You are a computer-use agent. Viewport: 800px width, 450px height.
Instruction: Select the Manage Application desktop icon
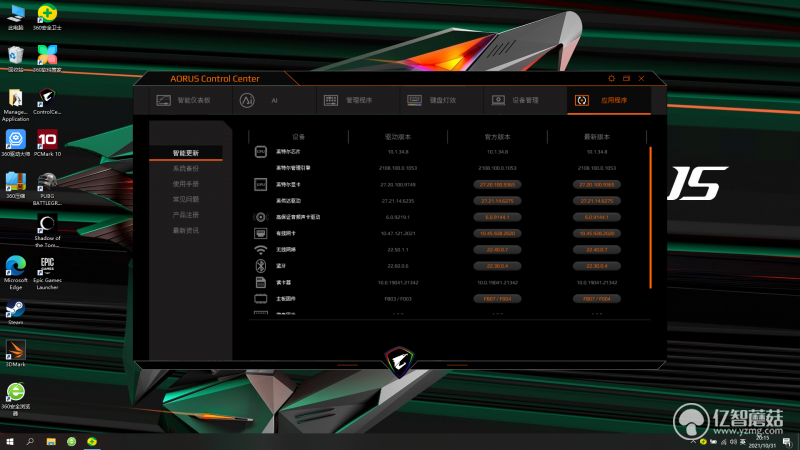pyautogui.click(x=15, y=105)
